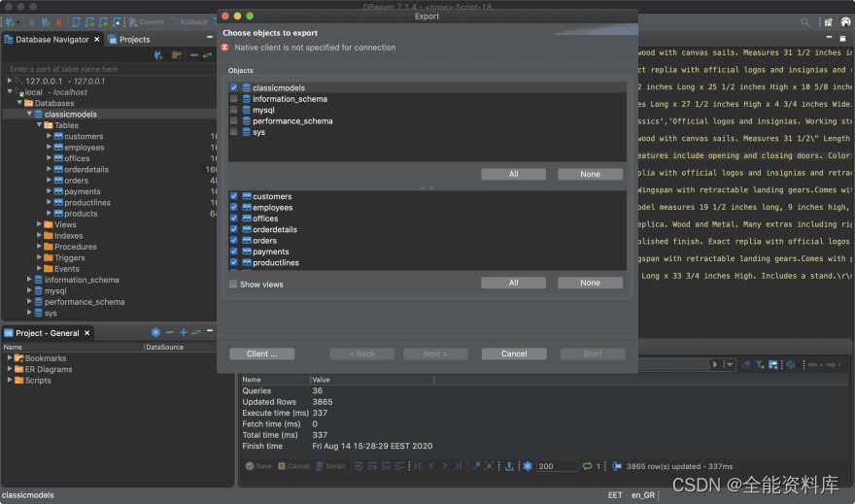Click None button under the databases list

[590, 174]
